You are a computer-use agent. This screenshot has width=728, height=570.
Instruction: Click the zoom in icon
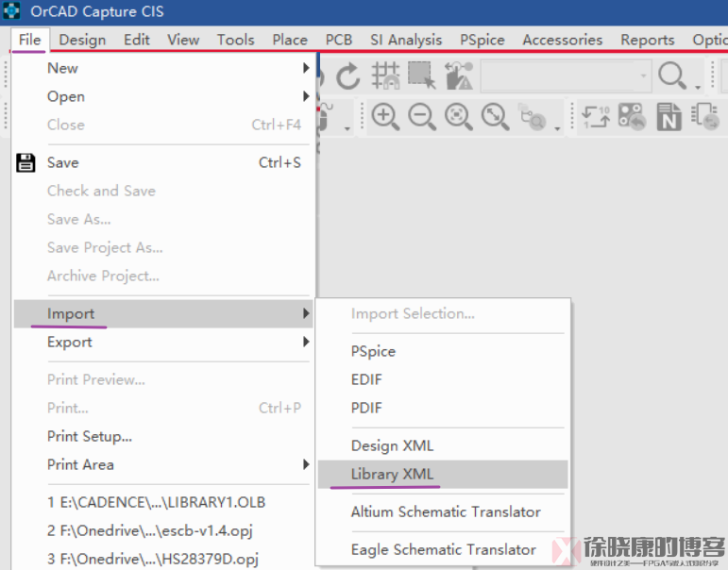click(385, 116)
